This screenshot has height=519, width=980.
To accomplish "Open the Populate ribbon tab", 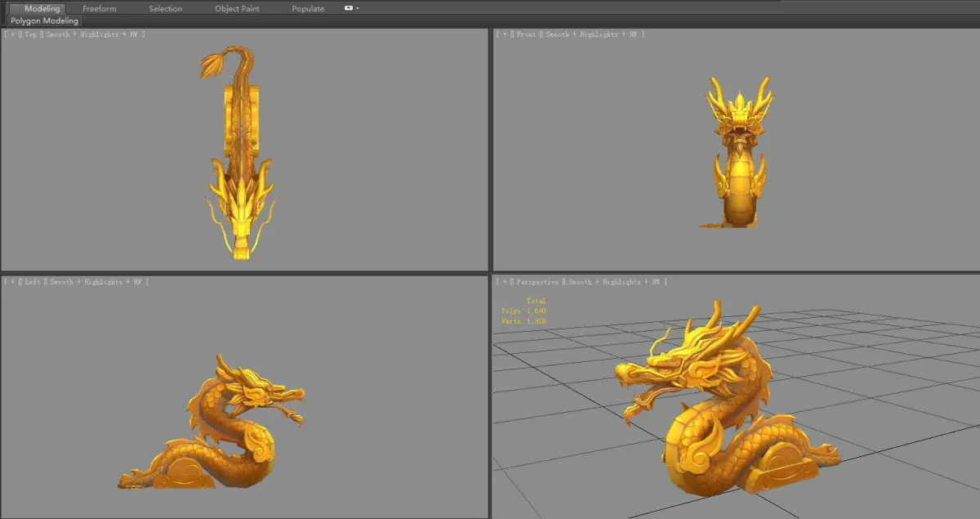I will (x=308, y=8).
